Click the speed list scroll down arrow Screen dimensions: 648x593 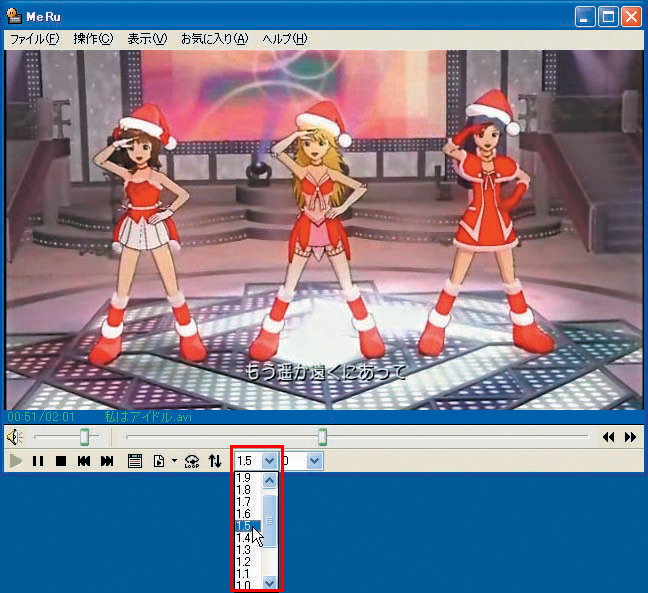270,583
